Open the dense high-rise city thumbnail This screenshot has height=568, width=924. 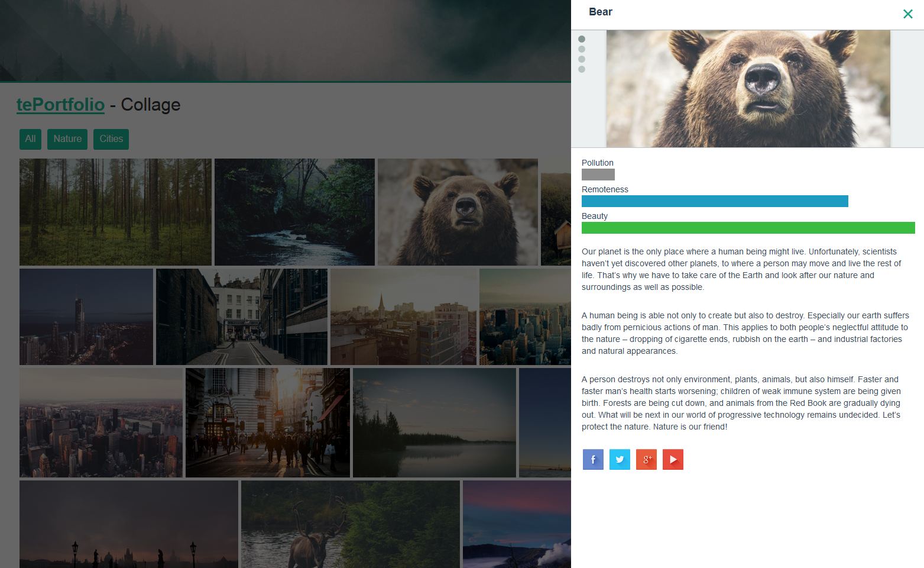click(x=525, y=317)
